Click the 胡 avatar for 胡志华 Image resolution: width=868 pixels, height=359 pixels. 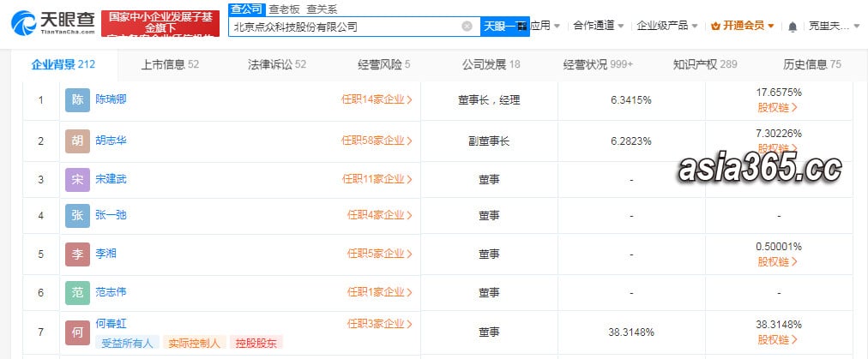coord(77,141)
